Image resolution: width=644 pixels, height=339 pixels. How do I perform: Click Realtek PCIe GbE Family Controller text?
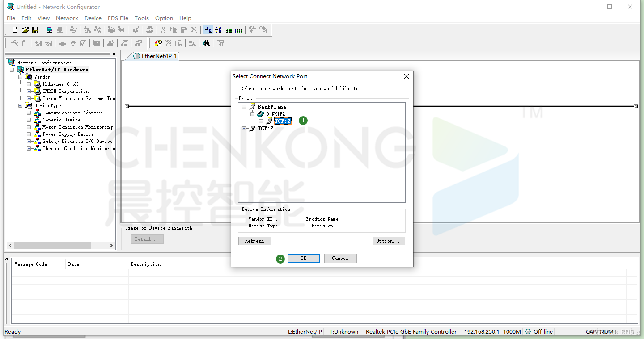(x=411, y=332)
